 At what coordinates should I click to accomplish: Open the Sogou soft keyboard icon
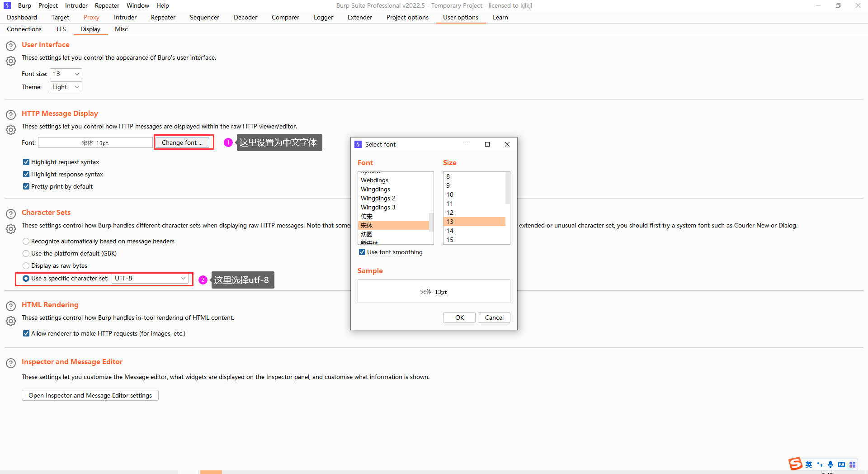(841, 465)
